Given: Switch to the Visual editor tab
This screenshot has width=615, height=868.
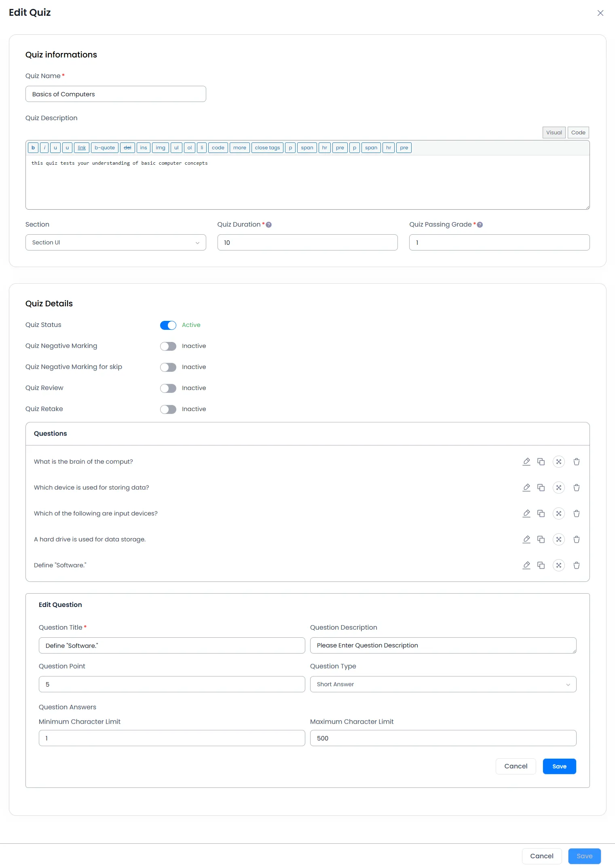Looking at the screenshot, I should tap(554, 133).
